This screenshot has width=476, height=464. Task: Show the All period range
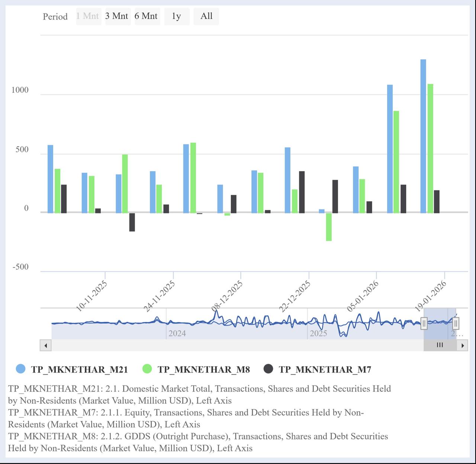point(206,16)
